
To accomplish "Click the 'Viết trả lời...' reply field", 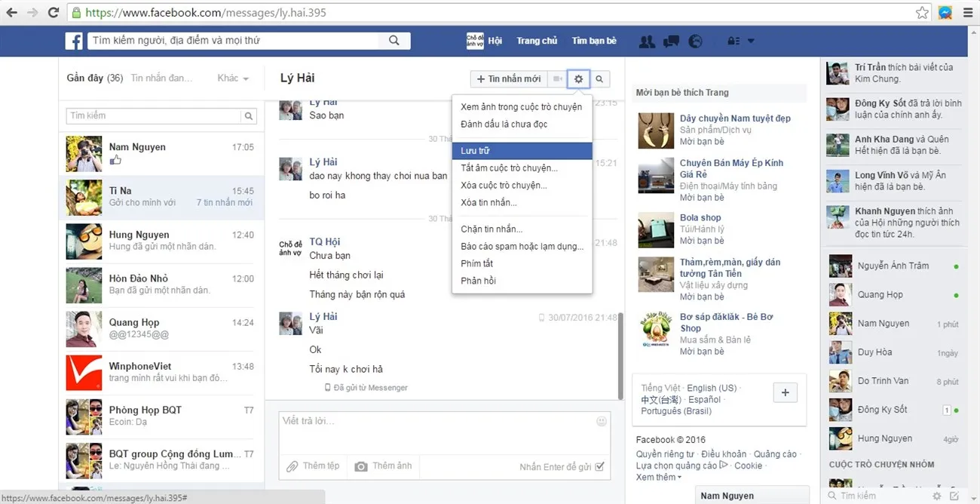I will click(x=437, y=432).
